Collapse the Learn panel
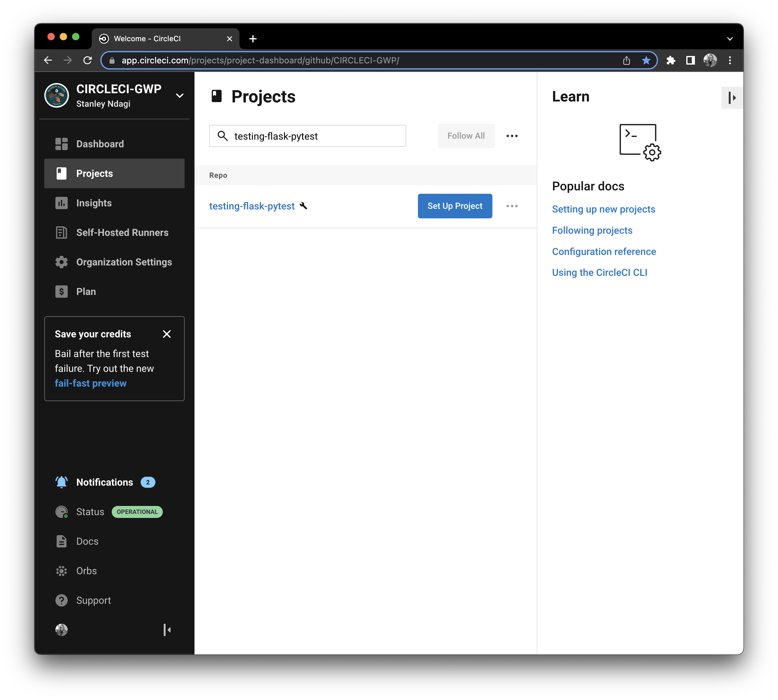The height and width of the screenshot is (700, 778). click(732, 98)
